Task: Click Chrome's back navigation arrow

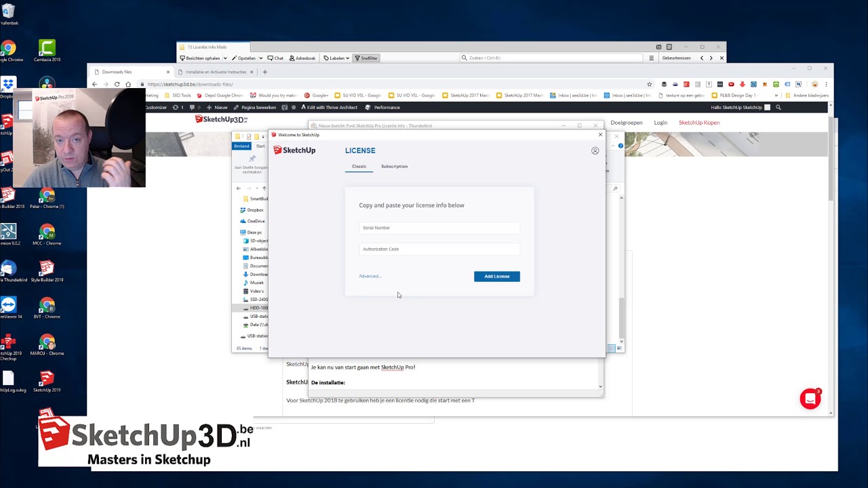Action: (x=95, y=84)
